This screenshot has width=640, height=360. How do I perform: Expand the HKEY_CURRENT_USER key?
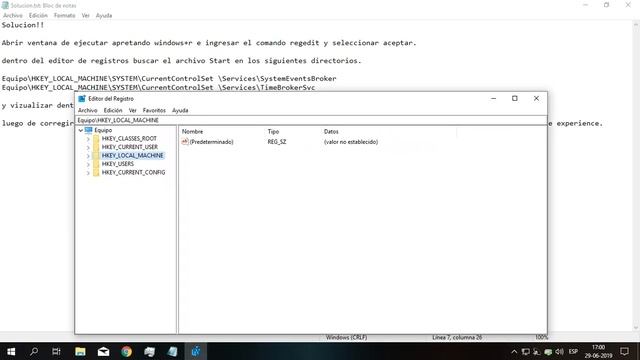pyautogui.click(x=88, y=147)
